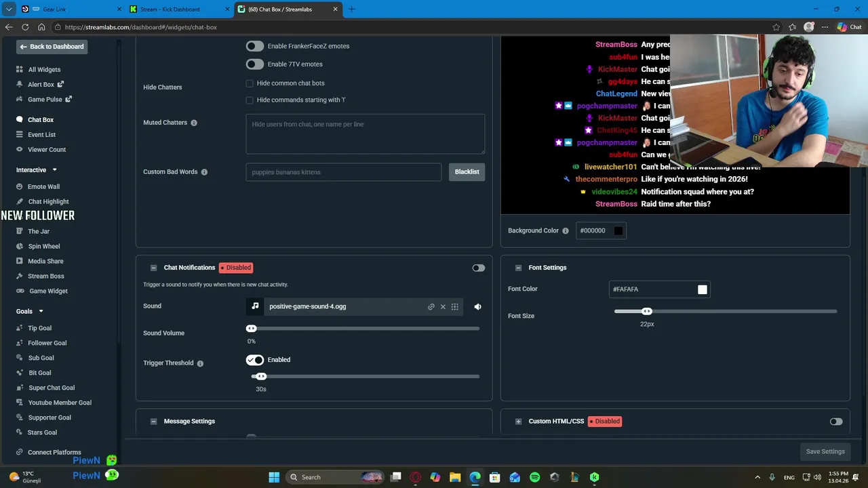Open File Explorer from the taskbar
This screenshot has width=868, height=488.
coord(455,477)
